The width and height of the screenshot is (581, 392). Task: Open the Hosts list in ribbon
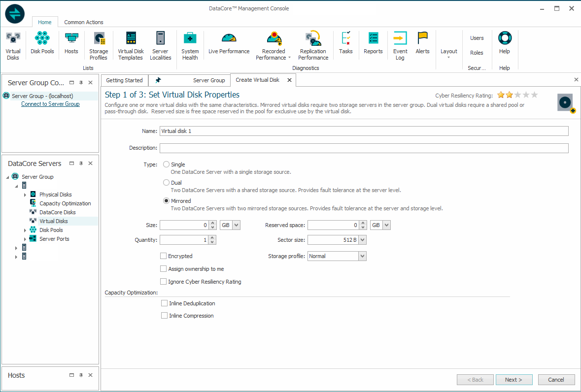click(71, 43)
